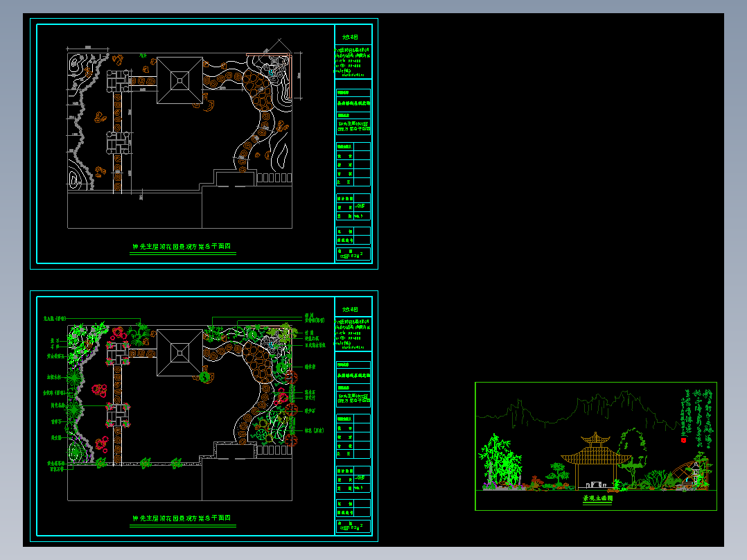Click the title text beneath the lower planting plan
Image resolution: width=747 pixels, height=560 pixels.
click(182, 518)
